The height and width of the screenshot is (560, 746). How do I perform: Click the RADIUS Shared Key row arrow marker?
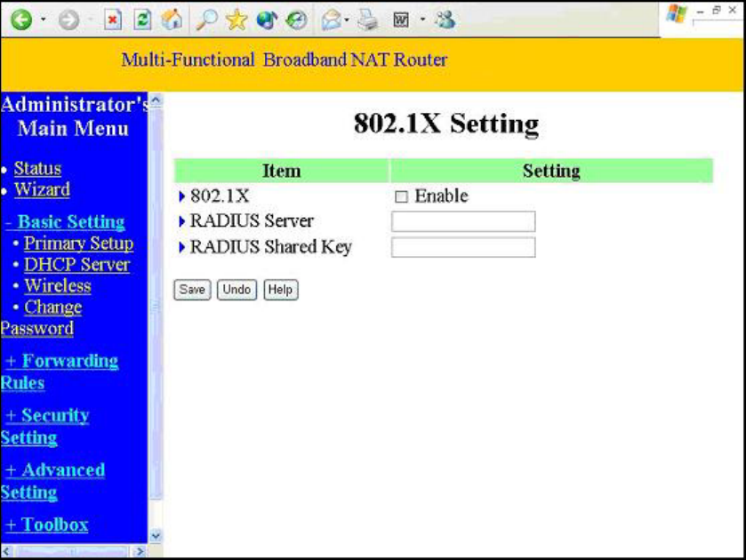click(x=181, y=247)
